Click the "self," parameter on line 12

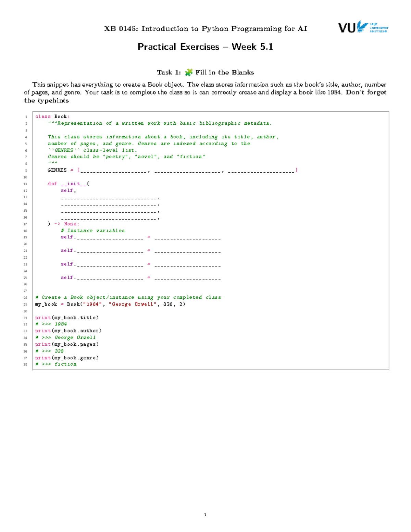[x=68, y=190]
